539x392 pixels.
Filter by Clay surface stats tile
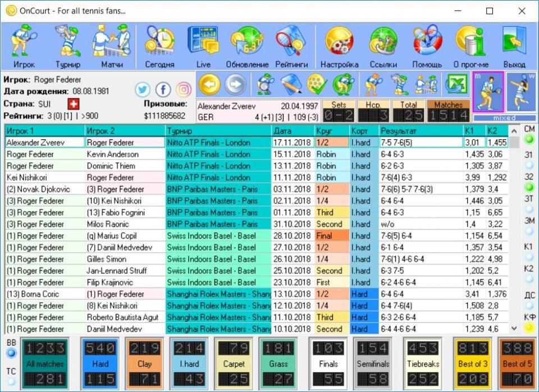click(x=145, y=363)
